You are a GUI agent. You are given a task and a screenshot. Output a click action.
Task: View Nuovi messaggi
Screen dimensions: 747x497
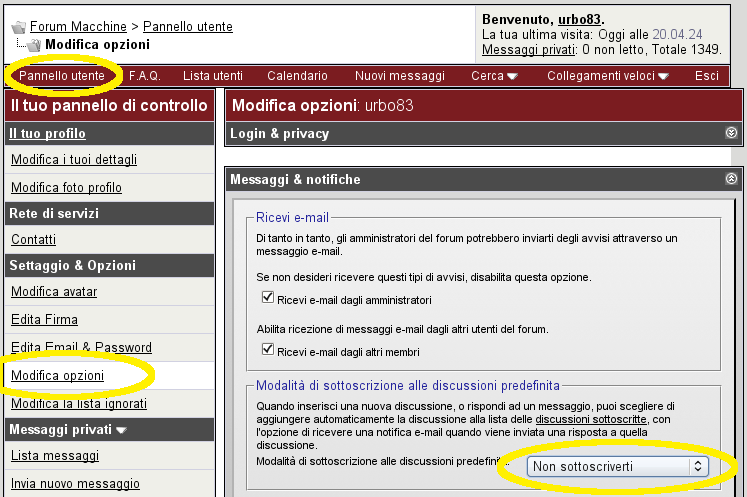(x=399, y=76)
